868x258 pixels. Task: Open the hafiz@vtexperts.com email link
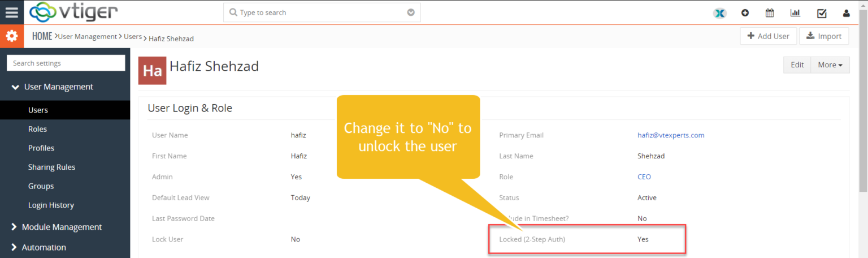click(x=671, y=135)
